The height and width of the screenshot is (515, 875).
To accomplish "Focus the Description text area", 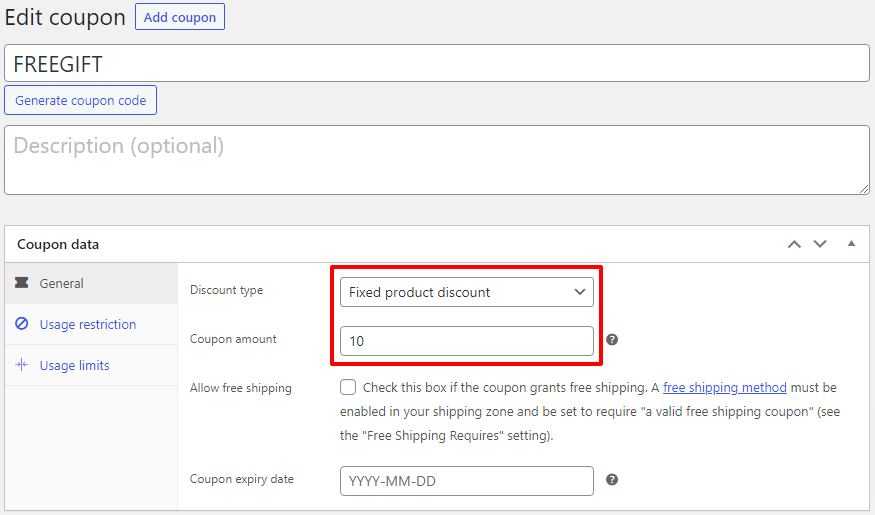I will tap(436, 159).
